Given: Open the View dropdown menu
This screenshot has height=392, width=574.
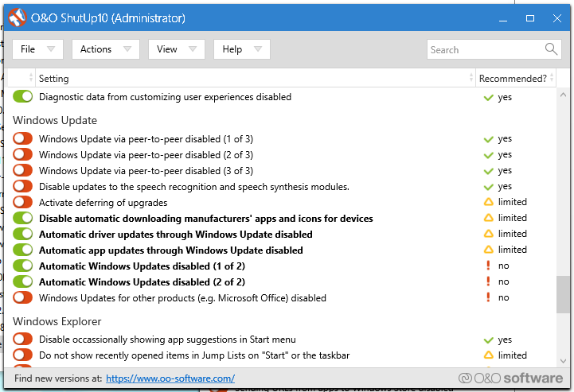Looking at the screenshot, I should click(x=177, y=49).
